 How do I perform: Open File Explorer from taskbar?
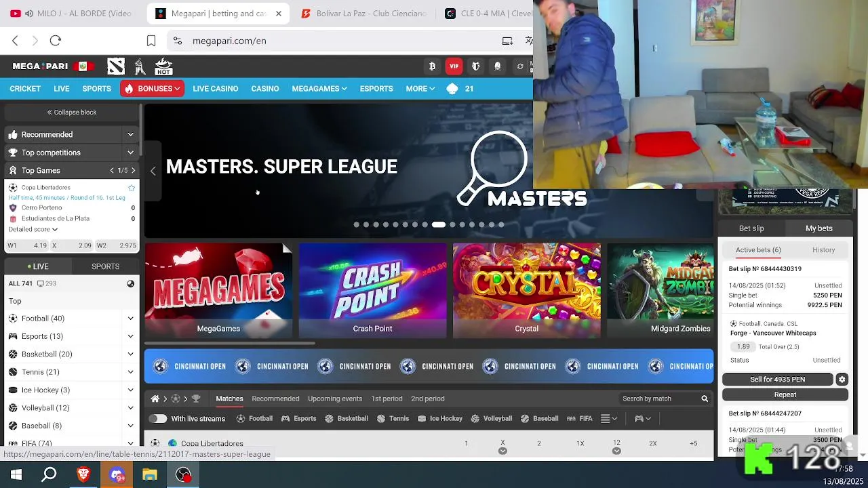150,475
